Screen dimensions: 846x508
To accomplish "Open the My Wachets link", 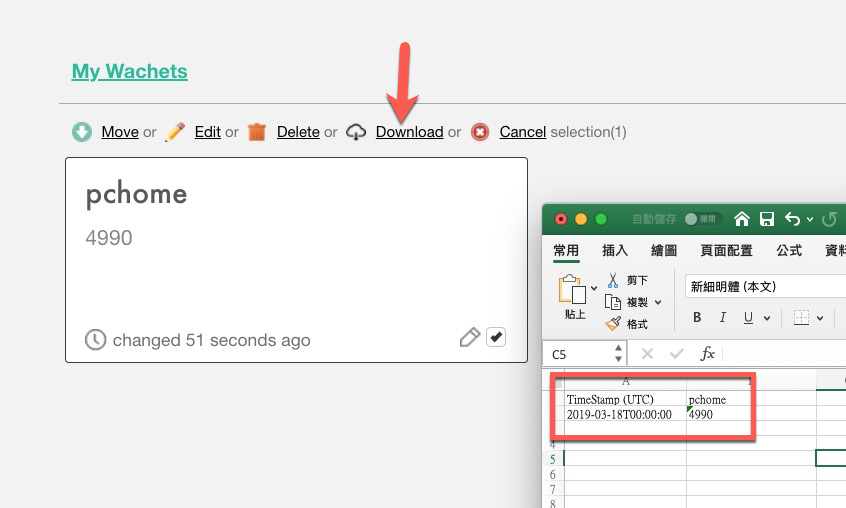I will [129, 71].
